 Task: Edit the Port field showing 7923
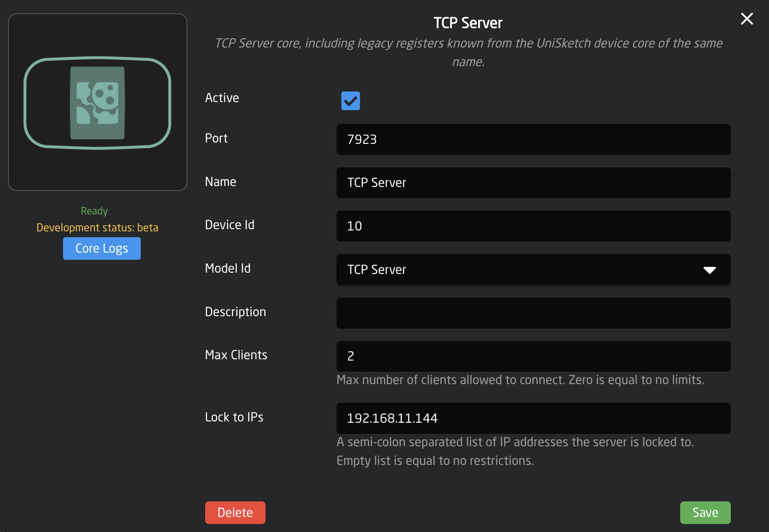point(533,139)
